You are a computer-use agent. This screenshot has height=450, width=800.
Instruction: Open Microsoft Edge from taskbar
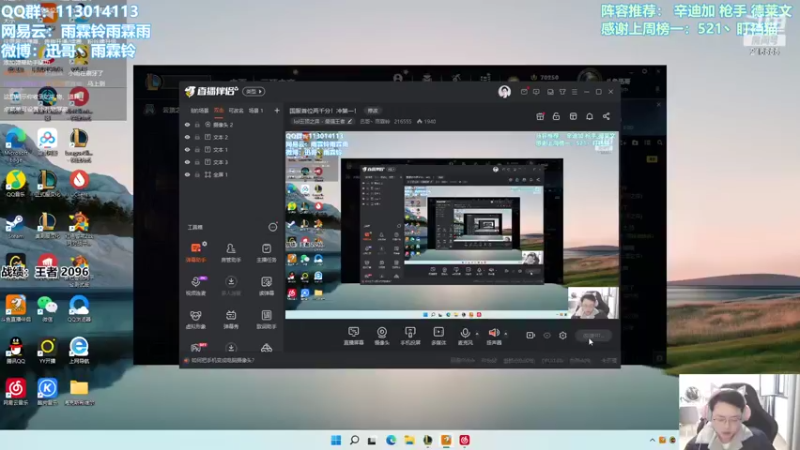click(391, 440)
